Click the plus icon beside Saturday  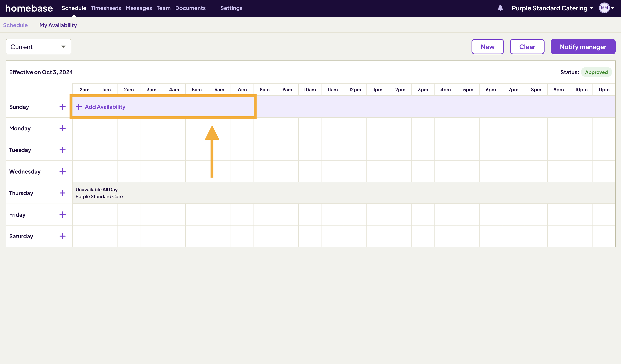pyautogui.click(x=63, y=236)
